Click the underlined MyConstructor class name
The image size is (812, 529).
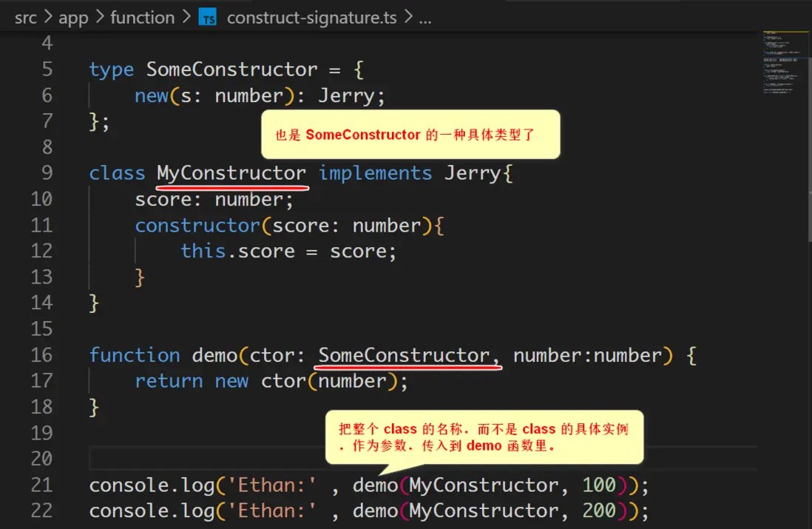[231, 172]
